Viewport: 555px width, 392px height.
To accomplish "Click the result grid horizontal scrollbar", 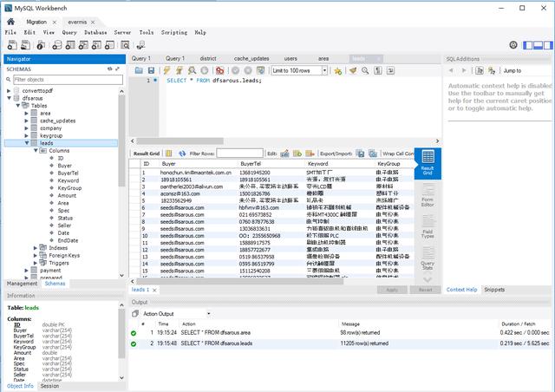I will pyautogui.click(x=240, y=281).
